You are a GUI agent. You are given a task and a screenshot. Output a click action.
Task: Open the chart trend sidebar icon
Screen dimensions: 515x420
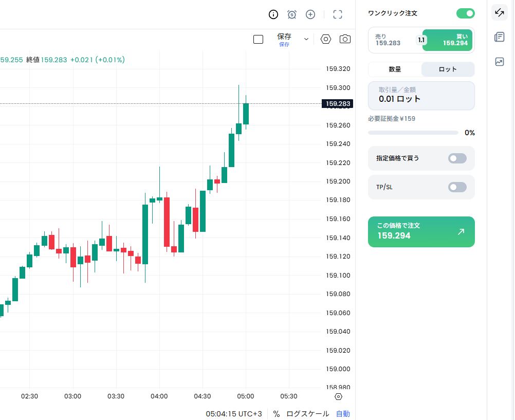(x=499, y=62)
